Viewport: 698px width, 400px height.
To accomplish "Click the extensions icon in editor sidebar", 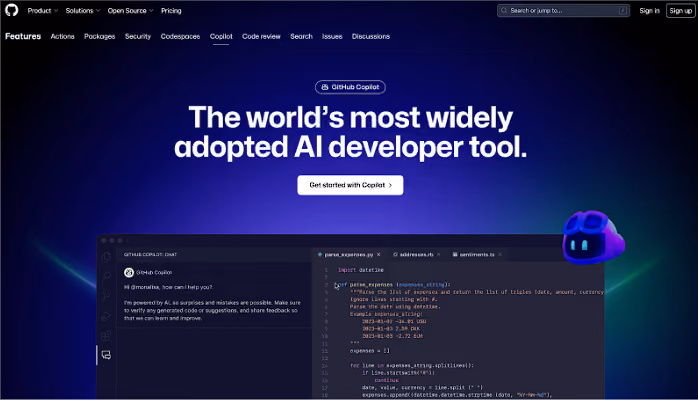I will click(x=106, y=335).
